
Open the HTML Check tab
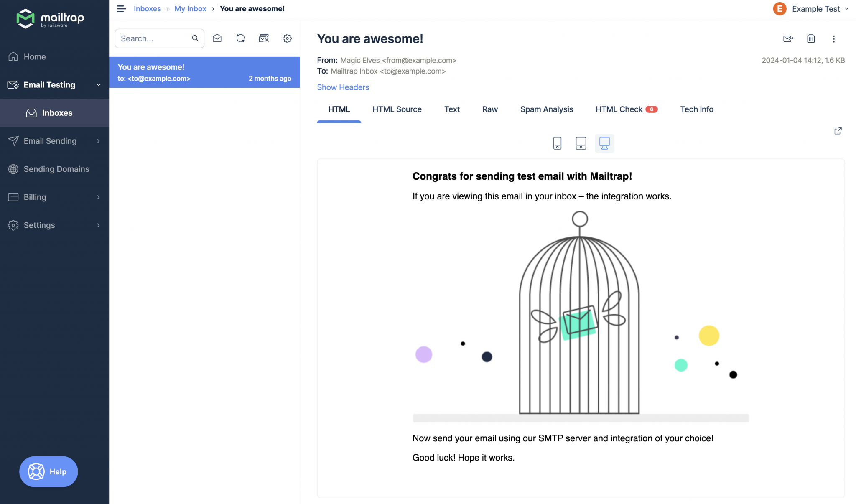tap(620, 109)
